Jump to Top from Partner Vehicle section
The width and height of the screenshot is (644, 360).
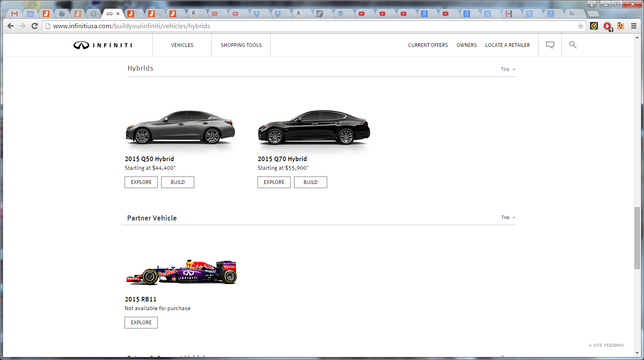[509, 218]
